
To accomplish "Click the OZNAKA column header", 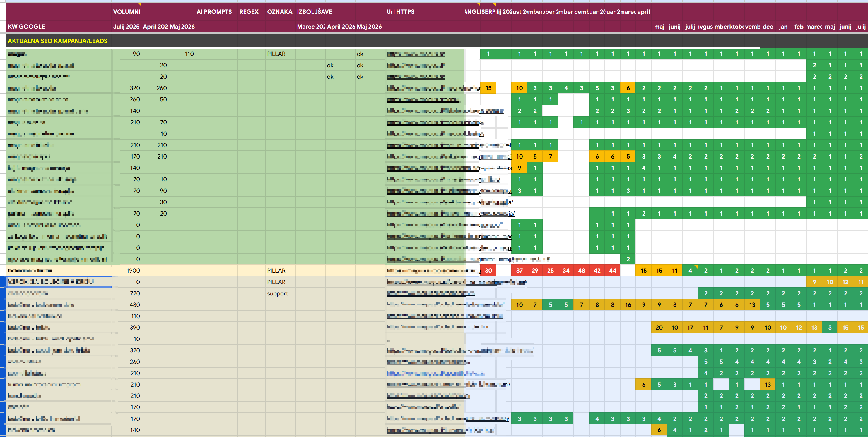I will pos(280,11).
